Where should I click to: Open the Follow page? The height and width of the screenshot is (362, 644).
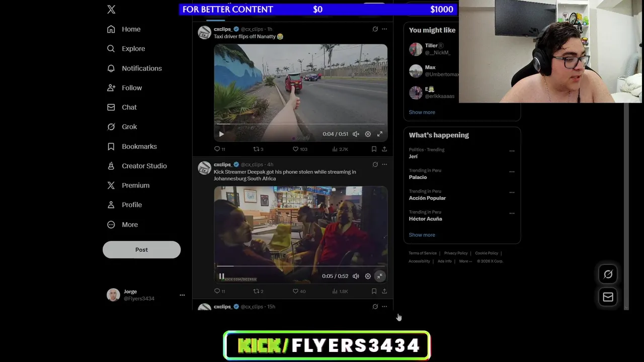coord(124,88)
